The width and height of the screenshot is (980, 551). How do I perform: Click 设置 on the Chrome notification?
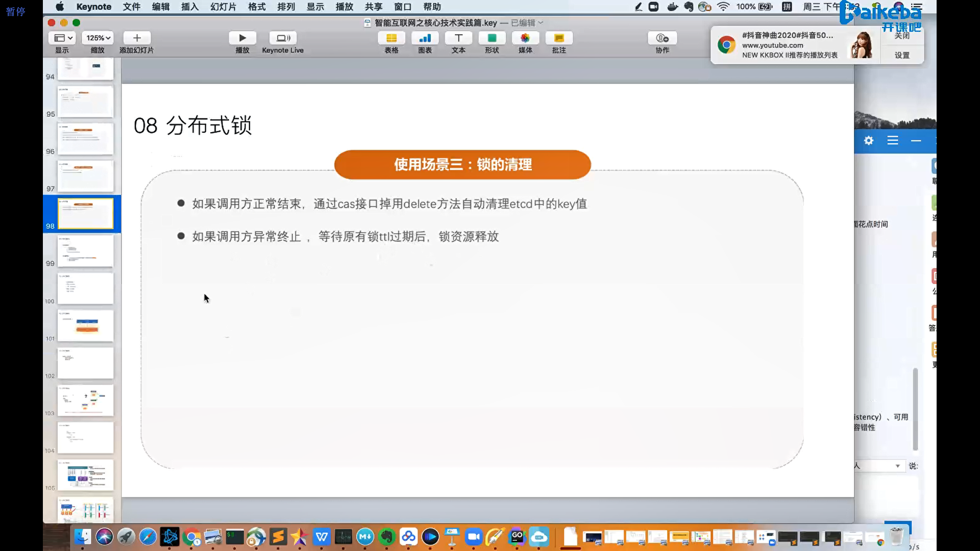902,55
